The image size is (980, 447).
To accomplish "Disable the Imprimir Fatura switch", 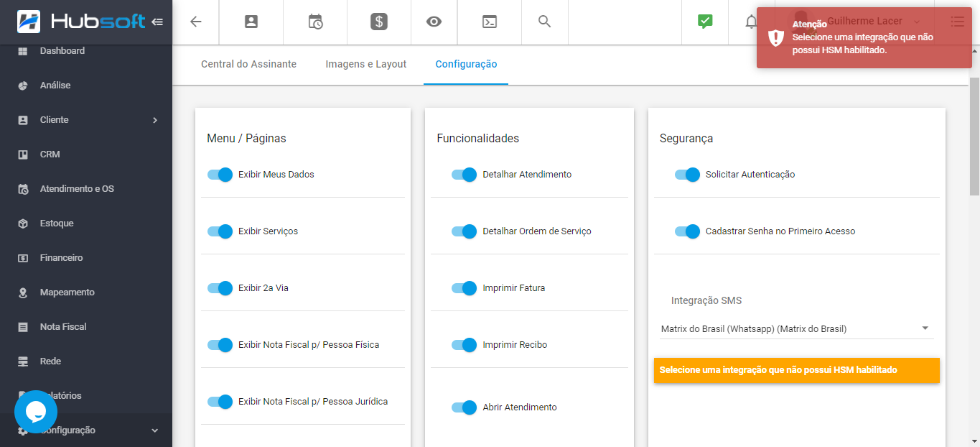I will pos(464,288).
